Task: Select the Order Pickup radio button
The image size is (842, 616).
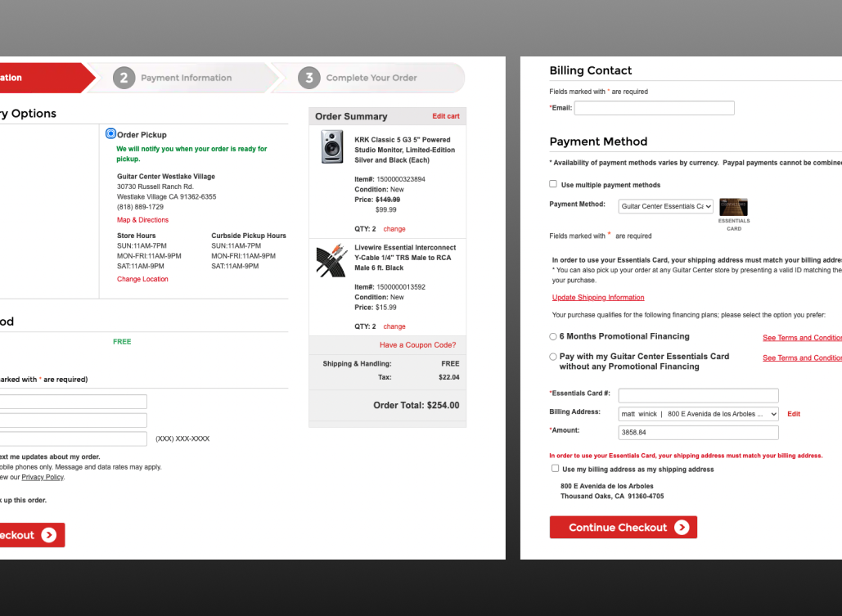Action: pos(110,134)
